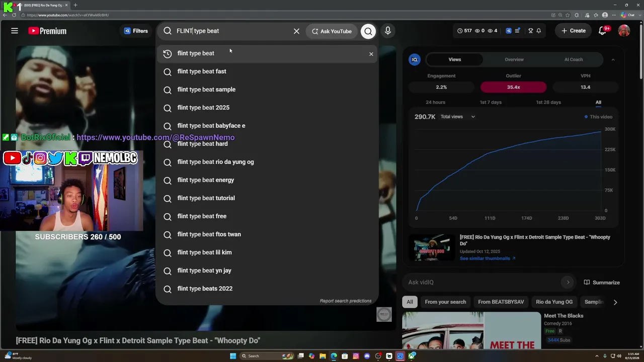Open 'Meet The Blacks' recommended video title
This screenshot has width=644, height=362.
coord(563,316)
